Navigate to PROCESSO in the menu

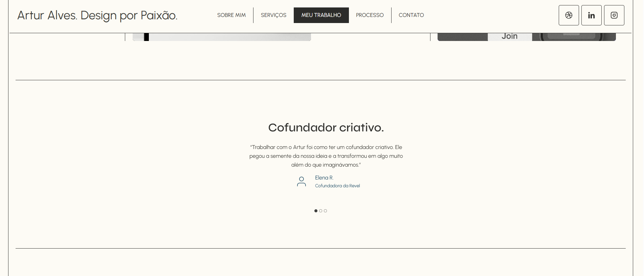(370, 15)
